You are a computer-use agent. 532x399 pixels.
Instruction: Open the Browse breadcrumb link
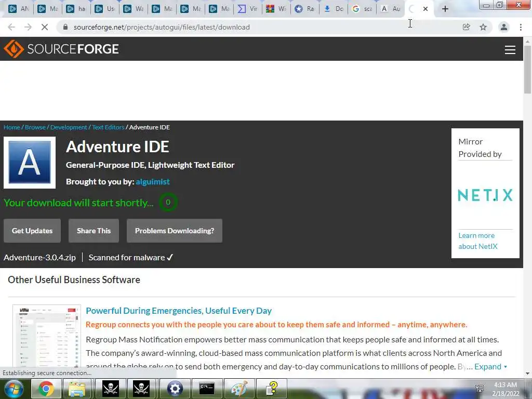pos(35,127)
